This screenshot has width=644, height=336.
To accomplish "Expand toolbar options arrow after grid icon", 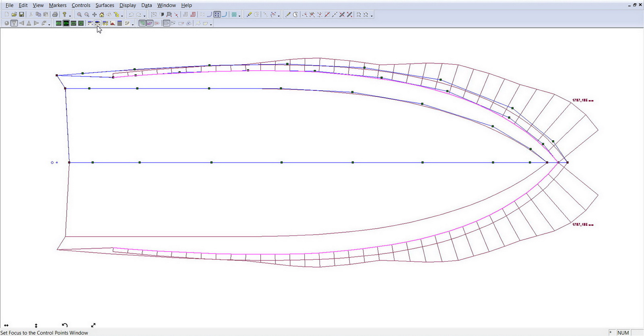I will pos(239,16).
